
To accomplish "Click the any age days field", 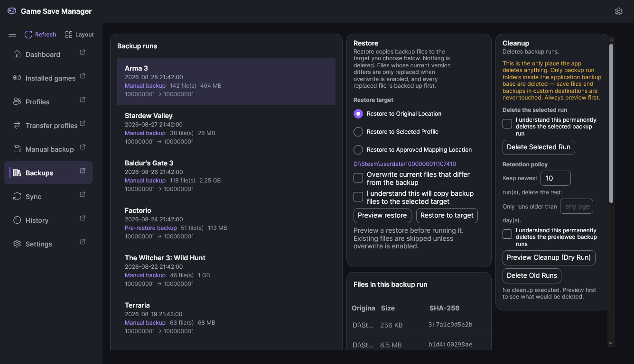I will (x=577, y=206).
